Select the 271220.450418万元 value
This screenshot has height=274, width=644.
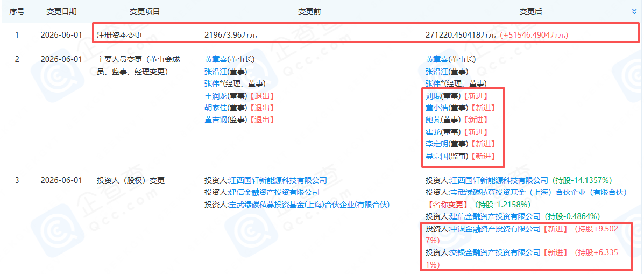461,36
